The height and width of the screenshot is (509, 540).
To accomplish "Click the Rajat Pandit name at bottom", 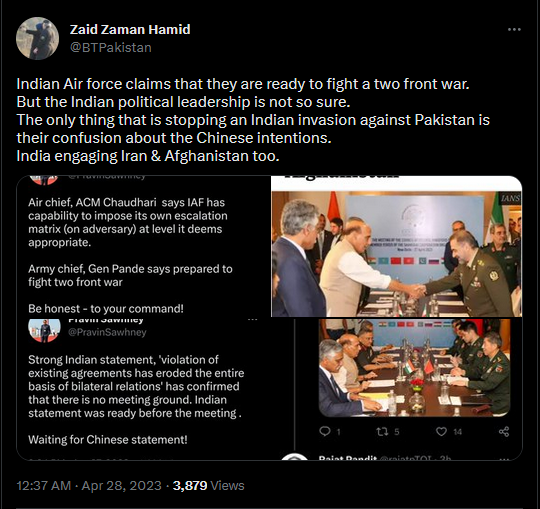I will [x=347, y=458].
